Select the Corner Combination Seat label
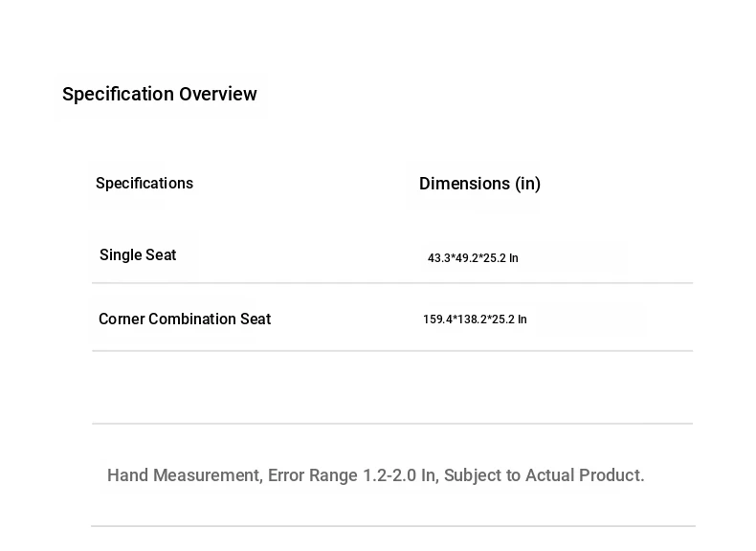The width and height of the screenshot is (756, 551). tap(185, 319)
